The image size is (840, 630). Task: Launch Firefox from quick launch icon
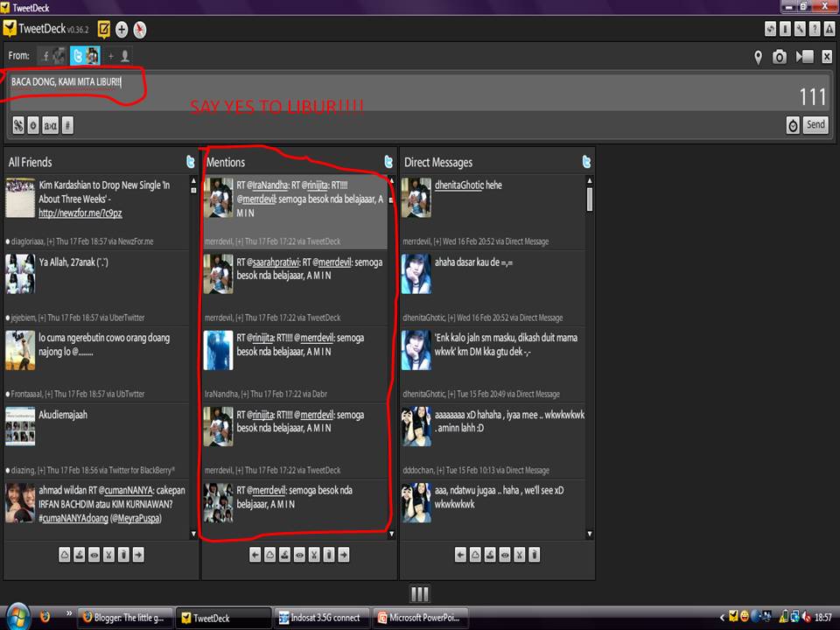click(45, 616)
